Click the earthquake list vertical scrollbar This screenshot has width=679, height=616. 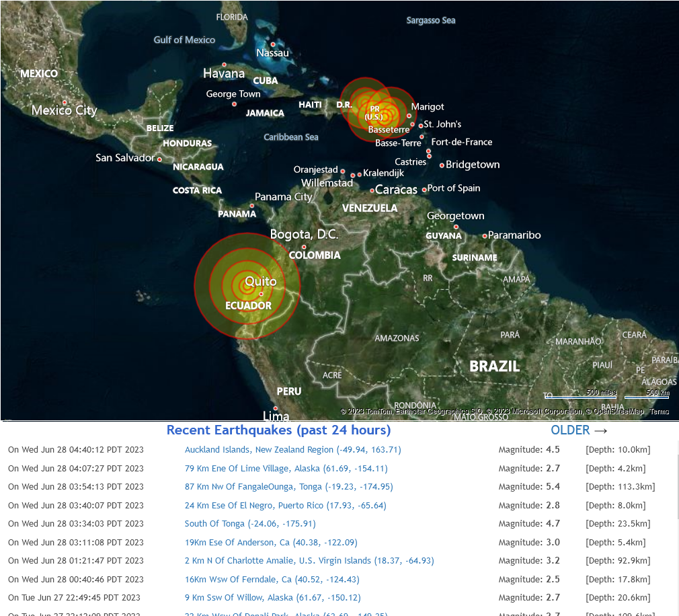(x=676, y=527)
